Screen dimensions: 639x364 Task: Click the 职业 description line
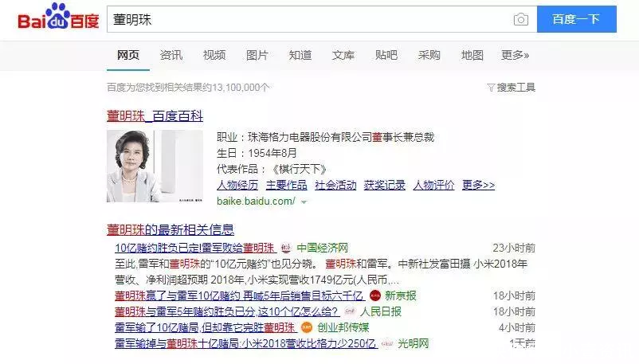[326, 137]
